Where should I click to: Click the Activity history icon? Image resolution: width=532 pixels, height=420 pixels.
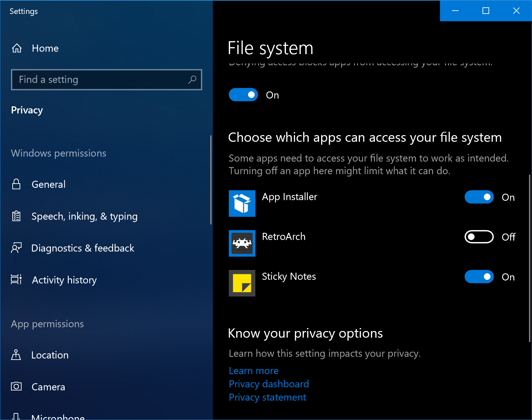tap(16, 280)
